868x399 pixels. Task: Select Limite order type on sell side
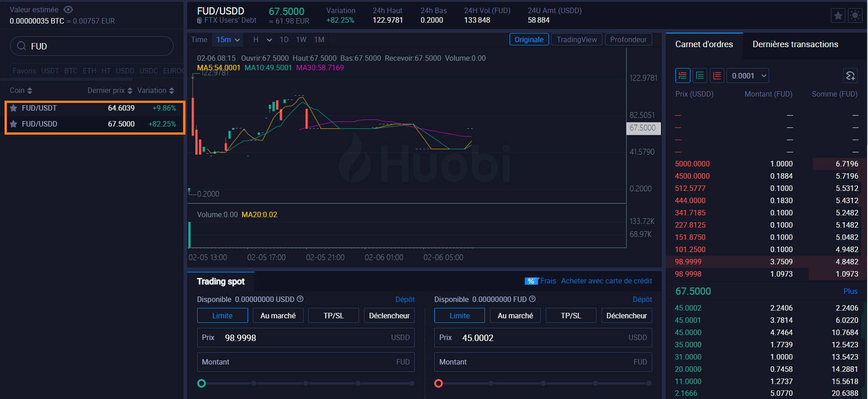(460, 316)
